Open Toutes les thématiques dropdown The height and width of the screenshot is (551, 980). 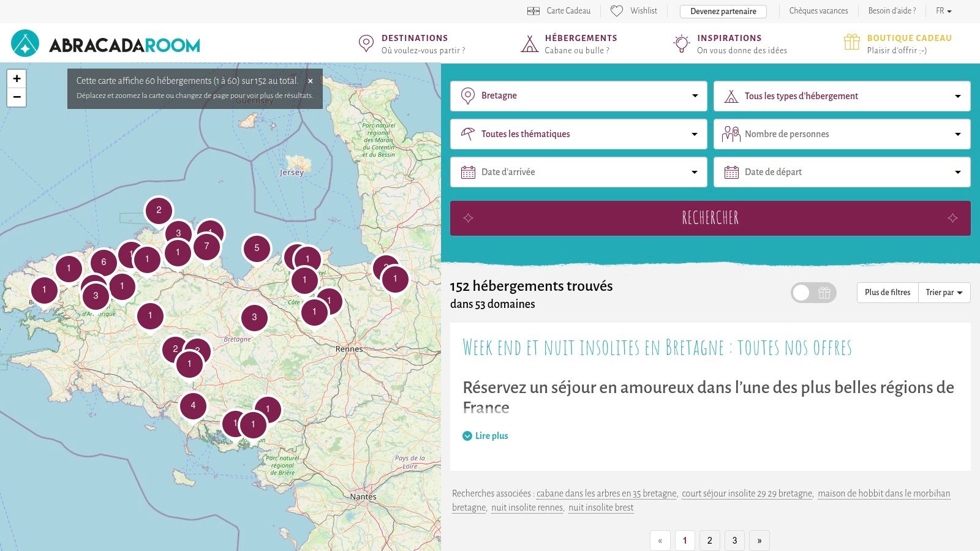pos(579,134)
